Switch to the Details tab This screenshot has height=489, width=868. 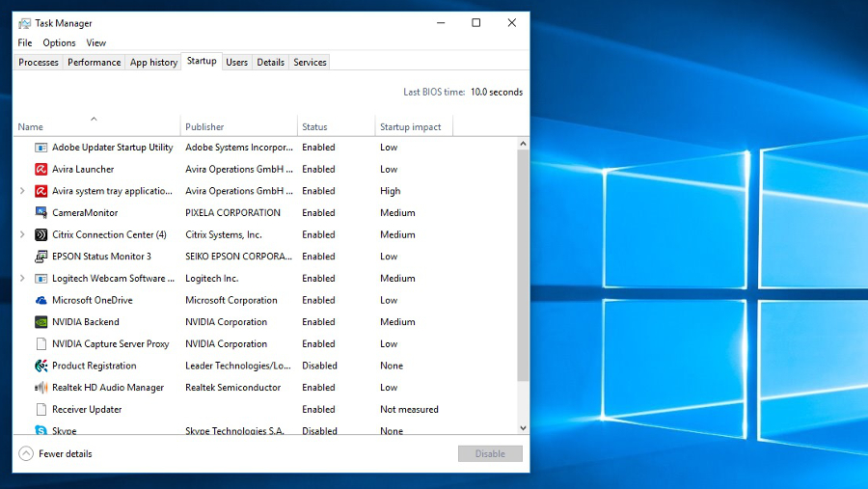271,62
